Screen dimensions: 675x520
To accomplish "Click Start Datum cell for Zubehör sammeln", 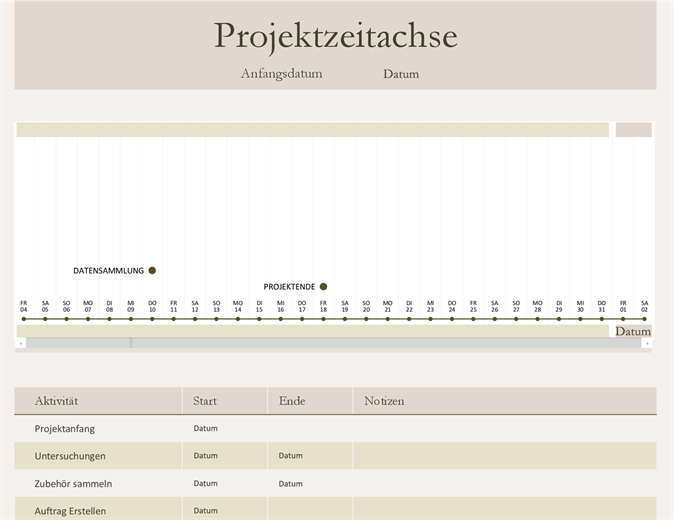I will pos(225,483).
